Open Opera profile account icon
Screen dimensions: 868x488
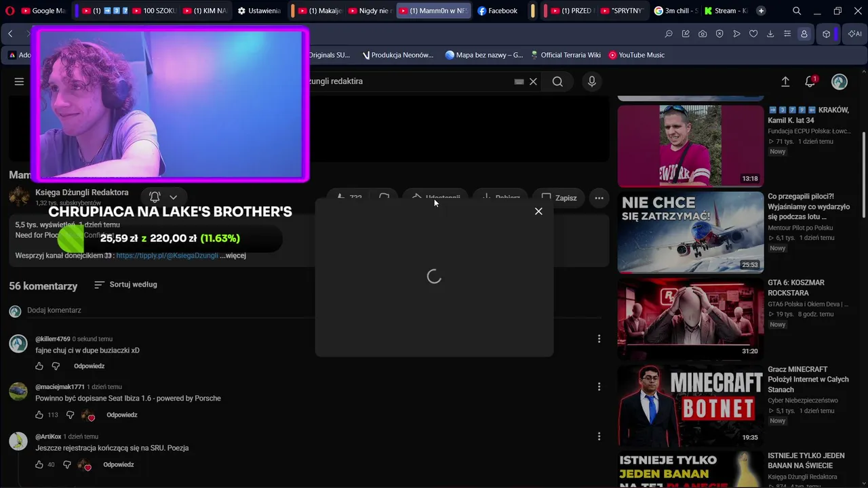804,34
